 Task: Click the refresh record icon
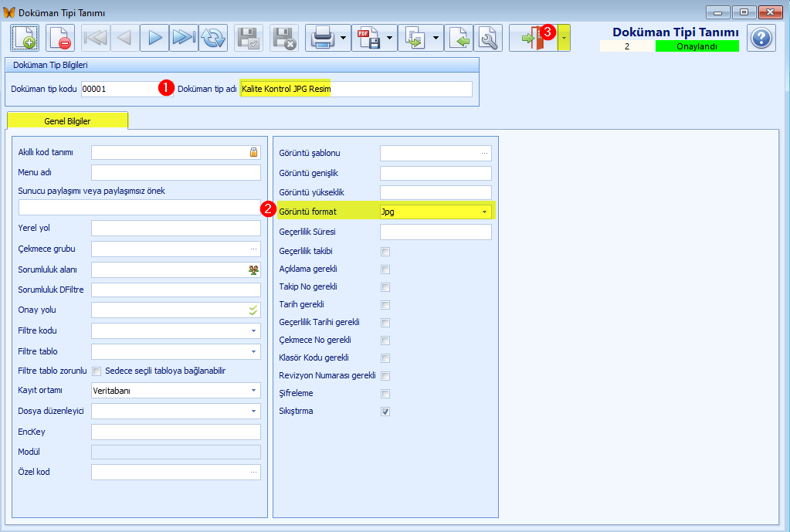click(213, 38)
